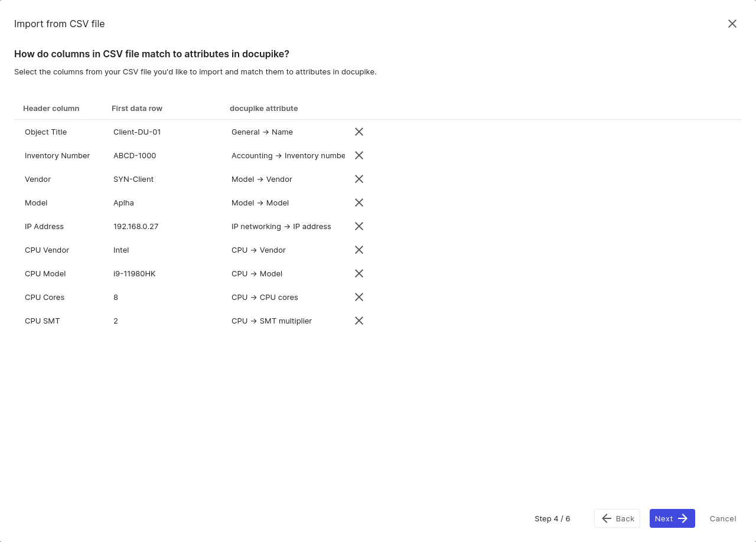Remove the Object Title mapping row
Image resolution: width=756 pixels, height=542 pixels.
(x=359, y=132)
